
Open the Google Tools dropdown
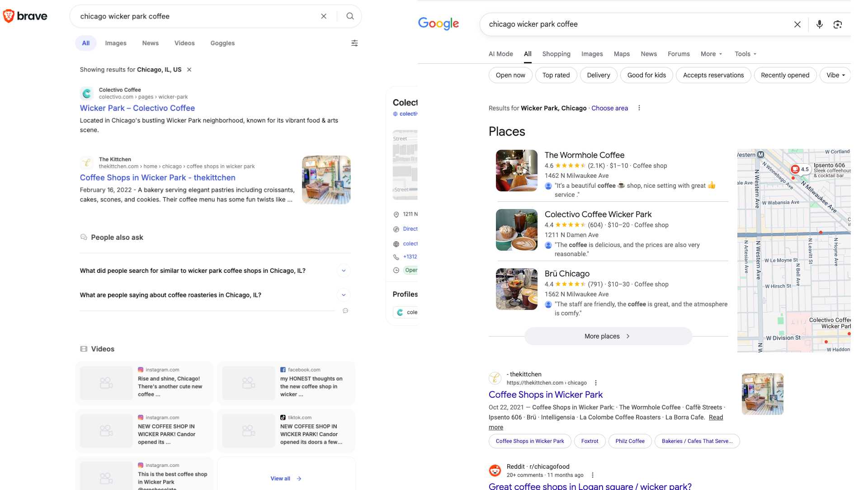point(745,54)
